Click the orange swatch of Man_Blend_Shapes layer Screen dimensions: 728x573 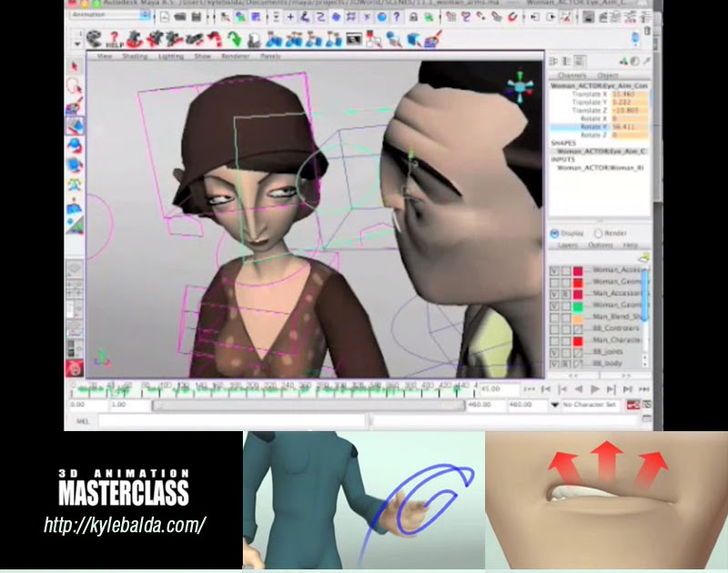click(578, 317)
